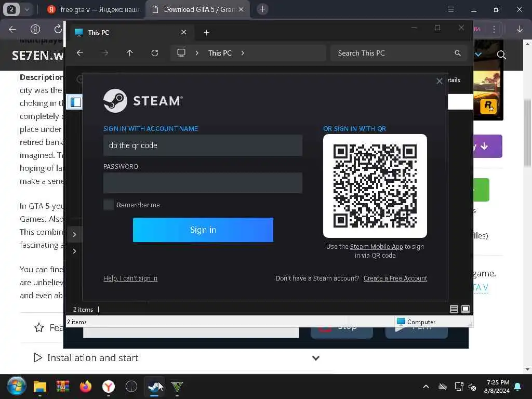Click the website search magnifier icon
532x399 pixels.
coord(501,55)
